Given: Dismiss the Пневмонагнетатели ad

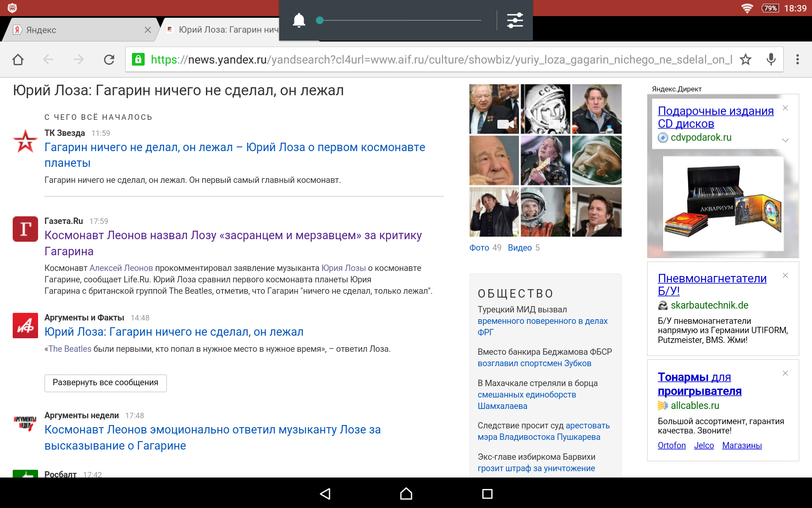Looking at the screenshot, I should 785,276.
